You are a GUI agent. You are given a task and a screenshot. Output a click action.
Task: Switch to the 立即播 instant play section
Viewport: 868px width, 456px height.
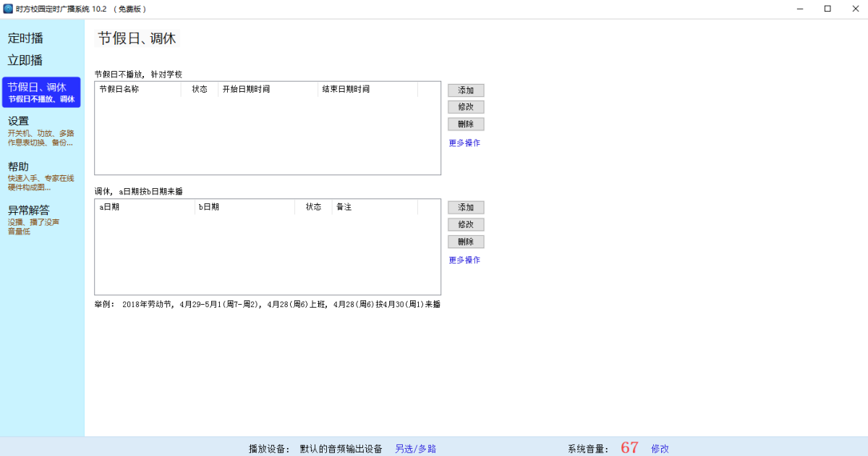pyautogui.click(x=25, y=60)
